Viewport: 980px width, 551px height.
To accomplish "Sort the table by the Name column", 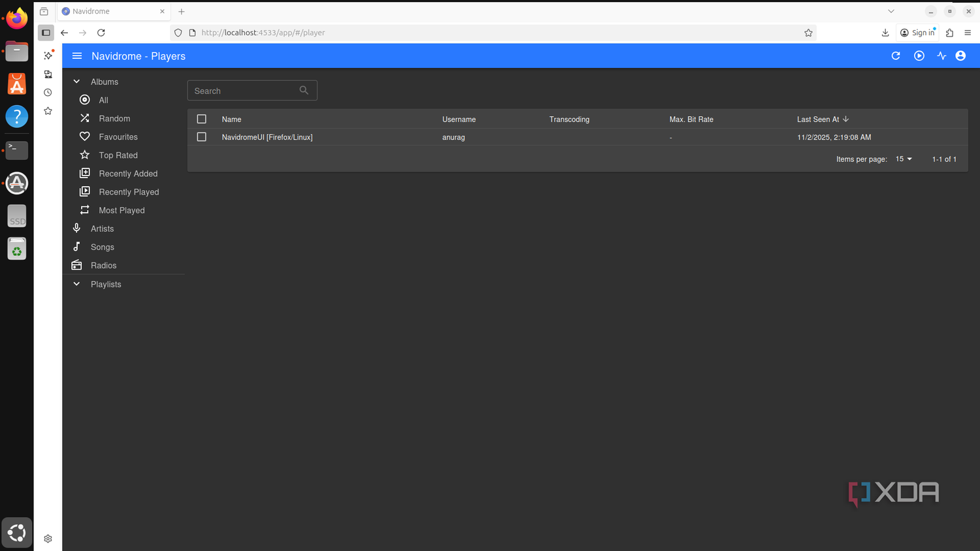I will tap(231, 119).
